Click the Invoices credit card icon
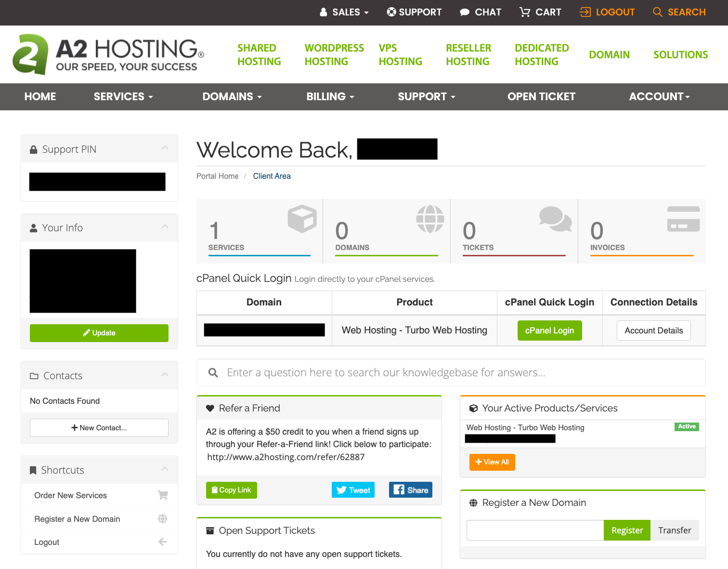The height and width of the screenshot is (569, 728). pyautogui.click(x=683, y=219)
